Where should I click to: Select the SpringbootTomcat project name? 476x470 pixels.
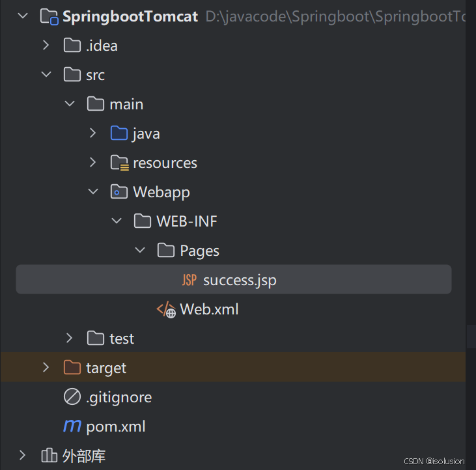(x=130, y=17)
